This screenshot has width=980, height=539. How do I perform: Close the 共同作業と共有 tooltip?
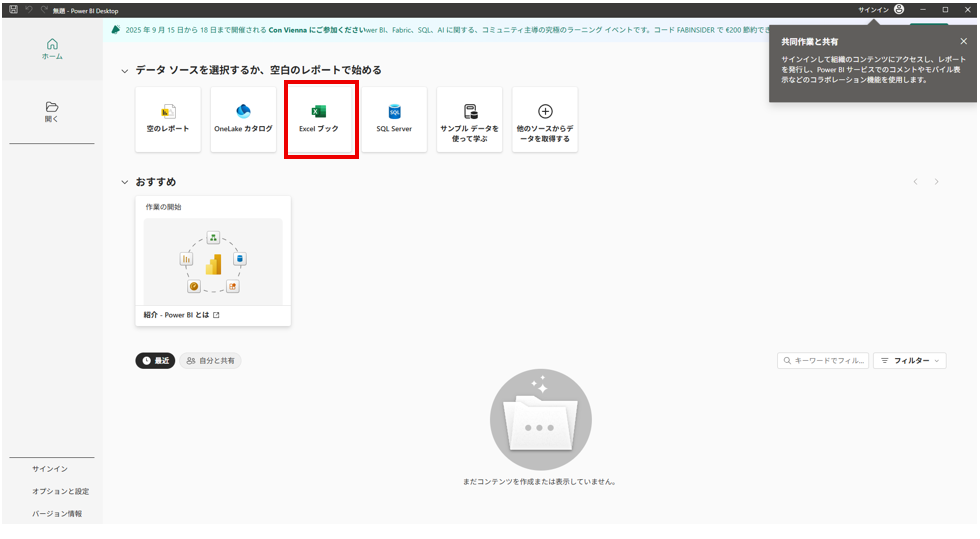pyautogui.click(x=963, y=41)
